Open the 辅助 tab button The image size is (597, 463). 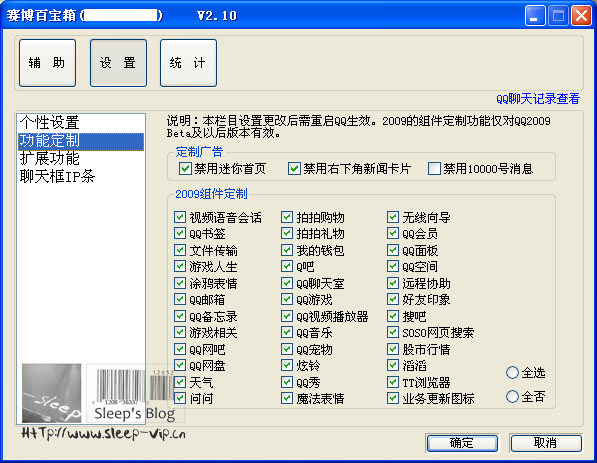pos(48,63)
